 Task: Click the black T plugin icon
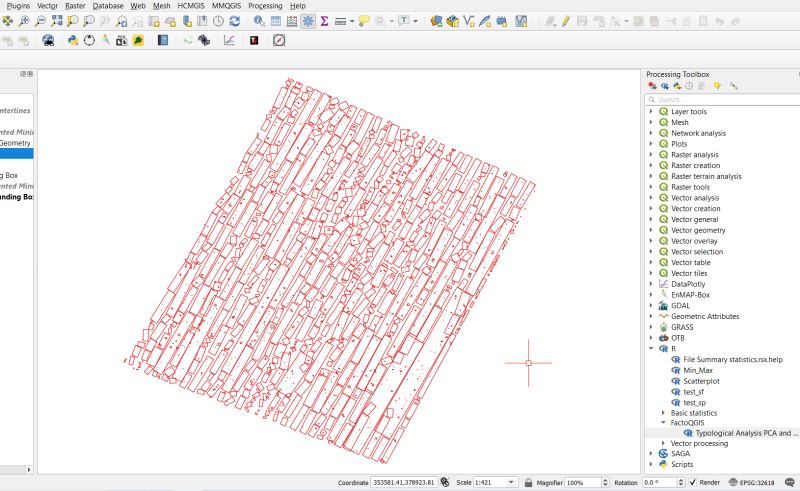tap(254, 40)
